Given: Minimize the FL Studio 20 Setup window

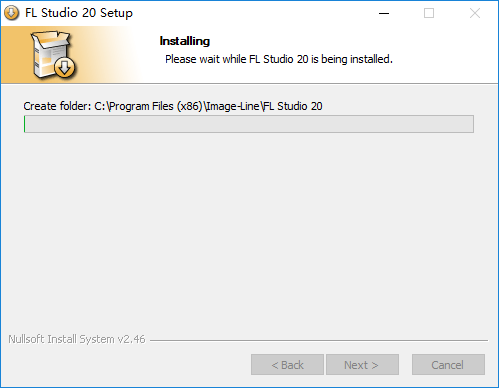Looking at the screenshot, I should point(384,13).
